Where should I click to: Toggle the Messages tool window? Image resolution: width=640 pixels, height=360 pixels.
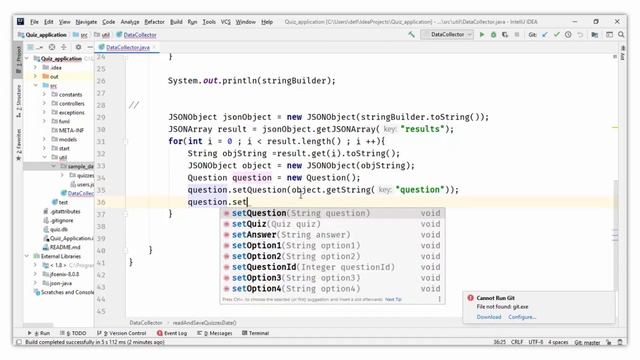(215, 333)
